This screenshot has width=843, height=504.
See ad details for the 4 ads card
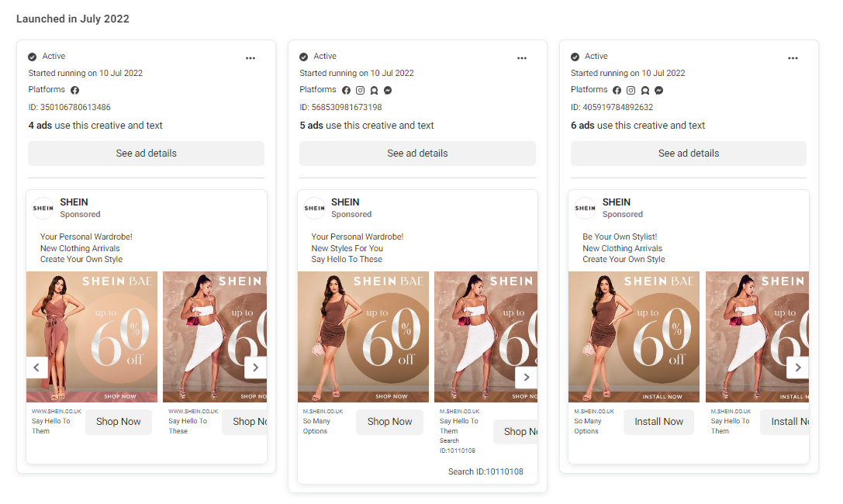pyautogui.click(x=147, y=153)
